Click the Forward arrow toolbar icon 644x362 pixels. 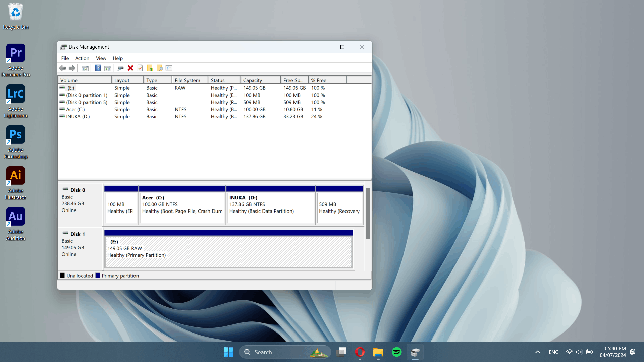(x=72, y=68)
